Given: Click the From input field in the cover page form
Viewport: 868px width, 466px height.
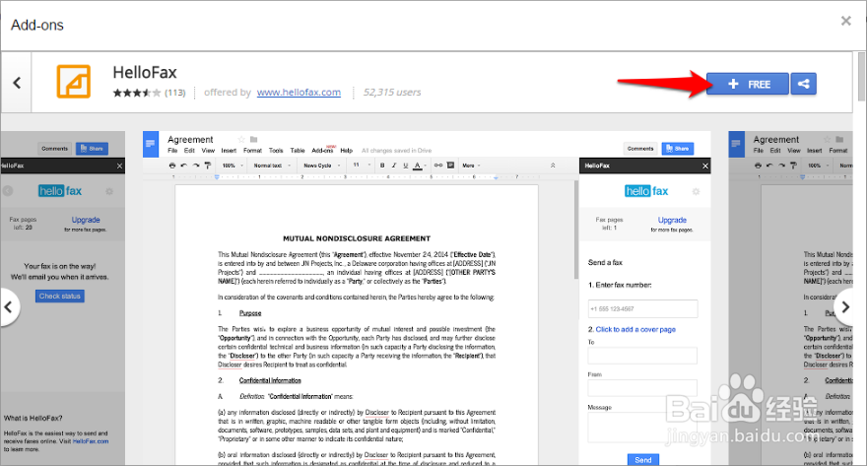Looking at the screenshot, I should [x=642, y=388].
